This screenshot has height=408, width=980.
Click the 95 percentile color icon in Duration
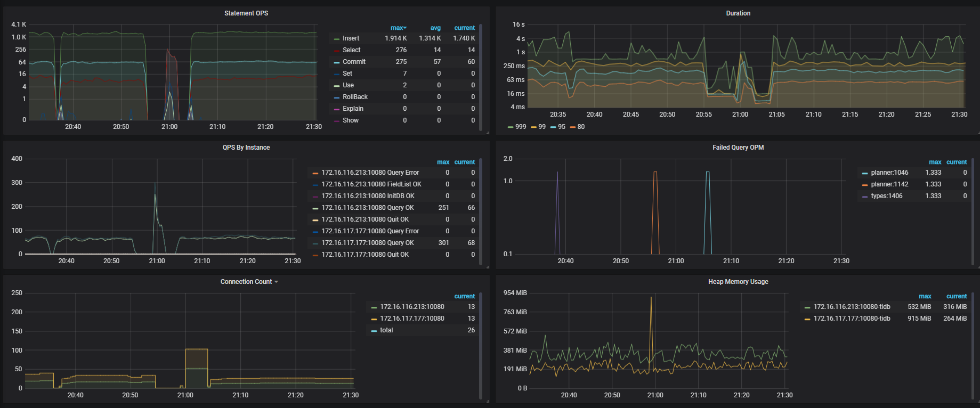[x=553, y=127]
